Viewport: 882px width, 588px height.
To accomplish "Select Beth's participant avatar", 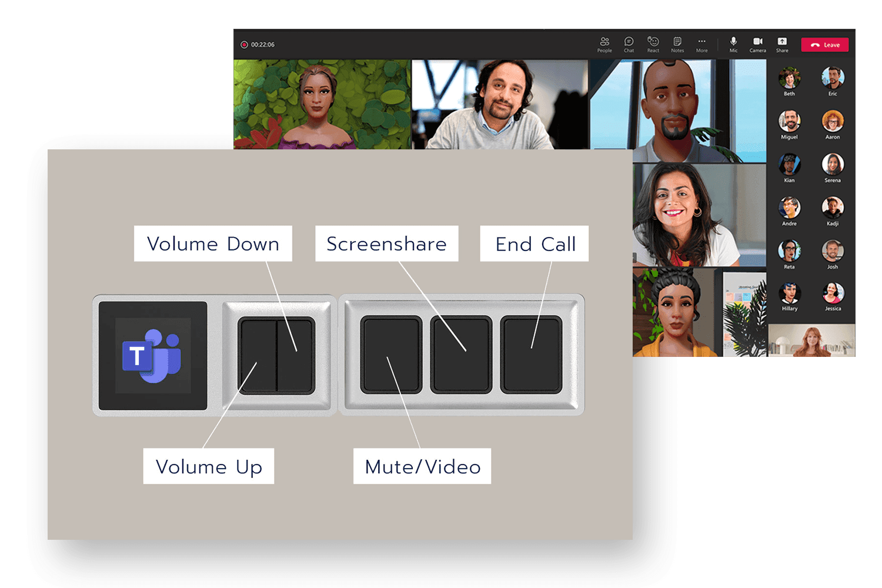I will coord(789,78).
